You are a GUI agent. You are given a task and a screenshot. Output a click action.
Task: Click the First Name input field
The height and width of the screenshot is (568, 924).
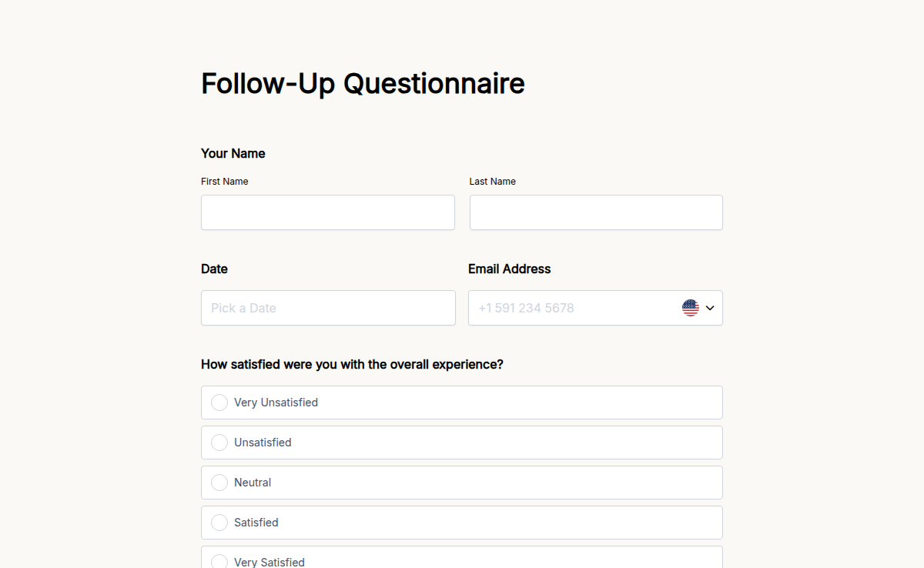pyautogui.click(x=327, y=212)
